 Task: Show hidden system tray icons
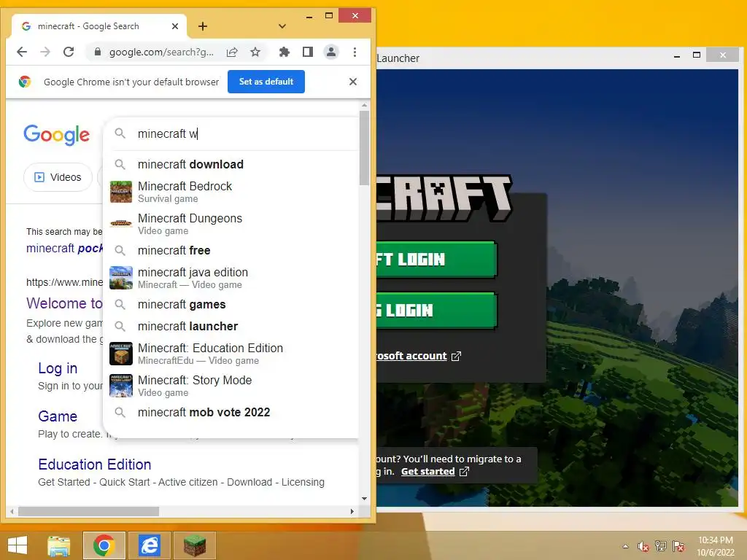point(625,546)
